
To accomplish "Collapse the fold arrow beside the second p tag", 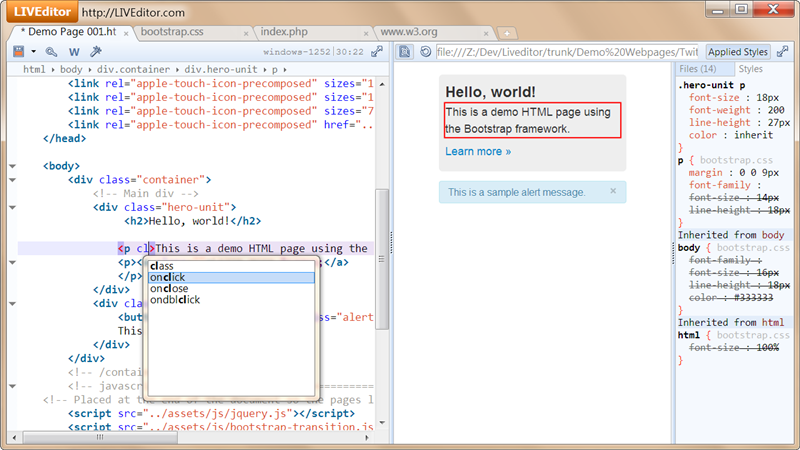I will pos(12,262).
